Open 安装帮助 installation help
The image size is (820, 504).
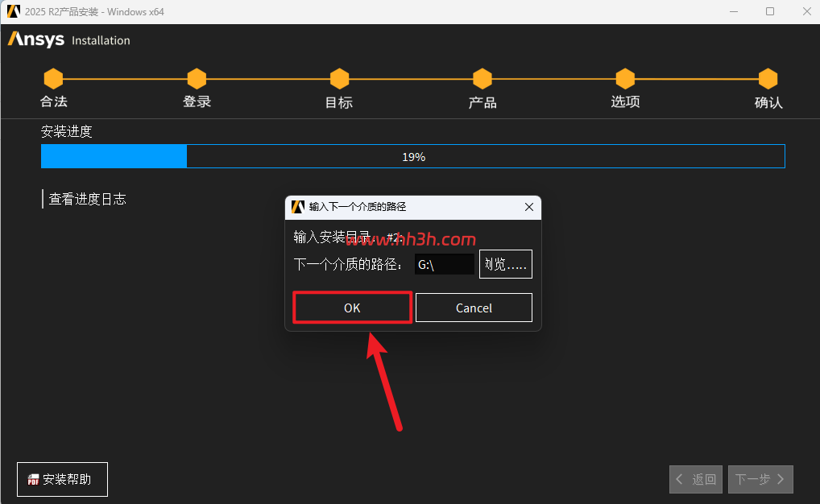pyautogui.click(x=62, y=479)
